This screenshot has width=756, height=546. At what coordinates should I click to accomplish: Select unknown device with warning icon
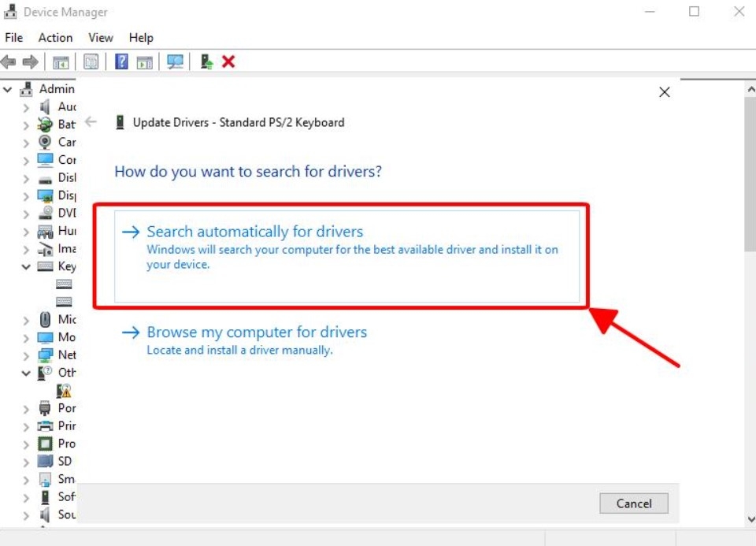point(64,390)
